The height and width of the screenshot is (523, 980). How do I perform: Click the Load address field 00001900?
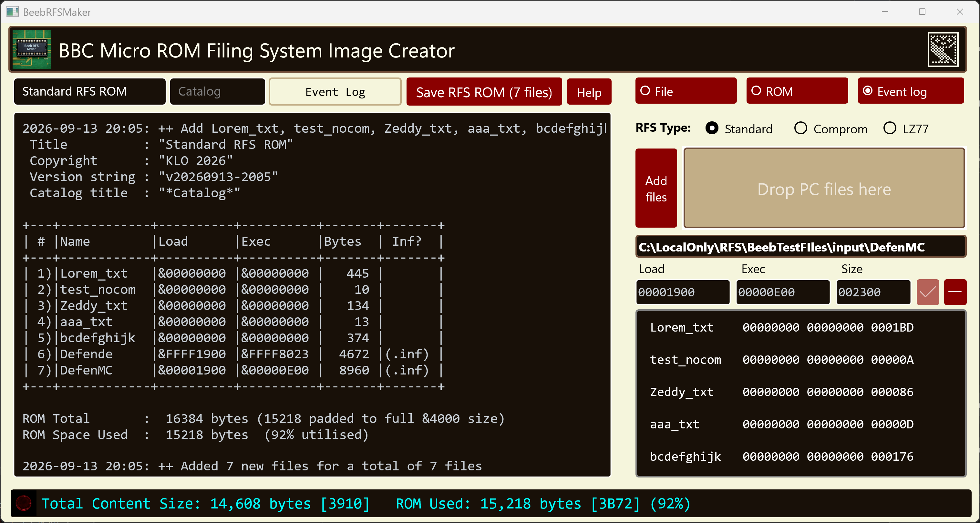pyautogui.click(x=683, y=292)
